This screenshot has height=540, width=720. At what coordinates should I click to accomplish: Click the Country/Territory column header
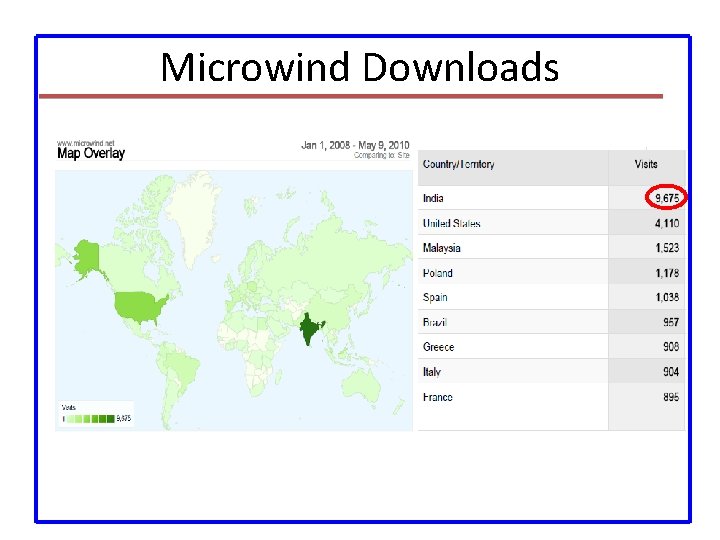458,164
